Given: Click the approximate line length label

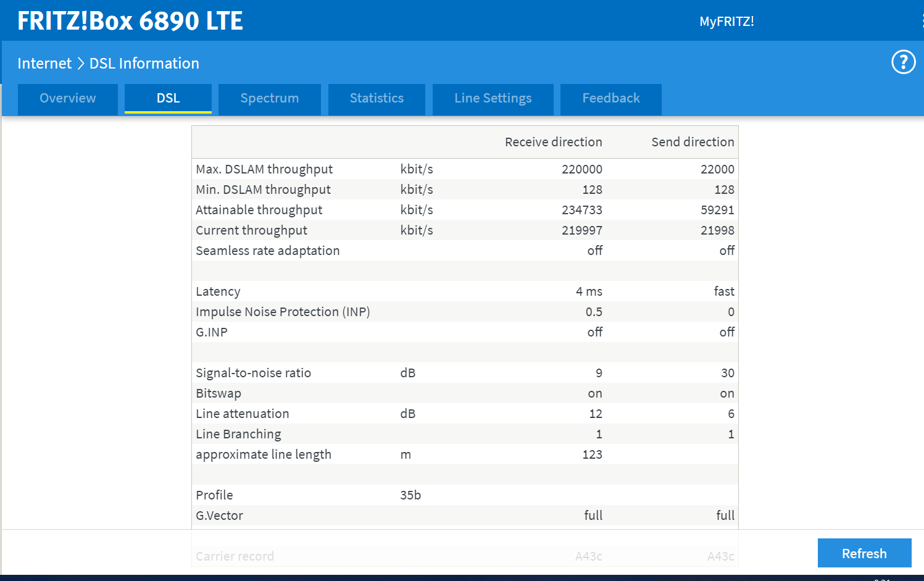Looking at the screenshot, I should coord(264,454).
